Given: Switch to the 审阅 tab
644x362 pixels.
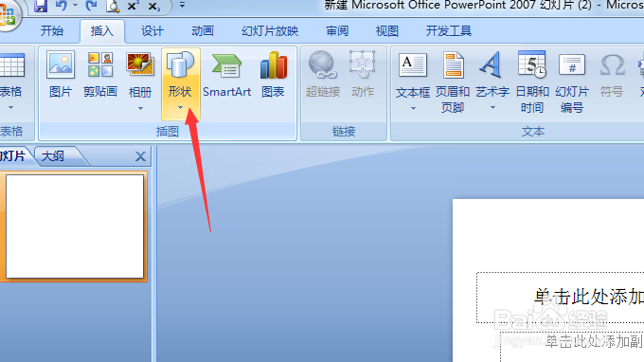Looking at the screenshot, I should point(337,31).
